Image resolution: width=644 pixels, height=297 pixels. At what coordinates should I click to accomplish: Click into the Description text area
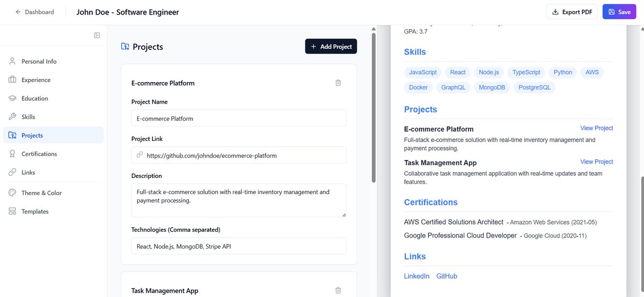(x=239, y=201)
